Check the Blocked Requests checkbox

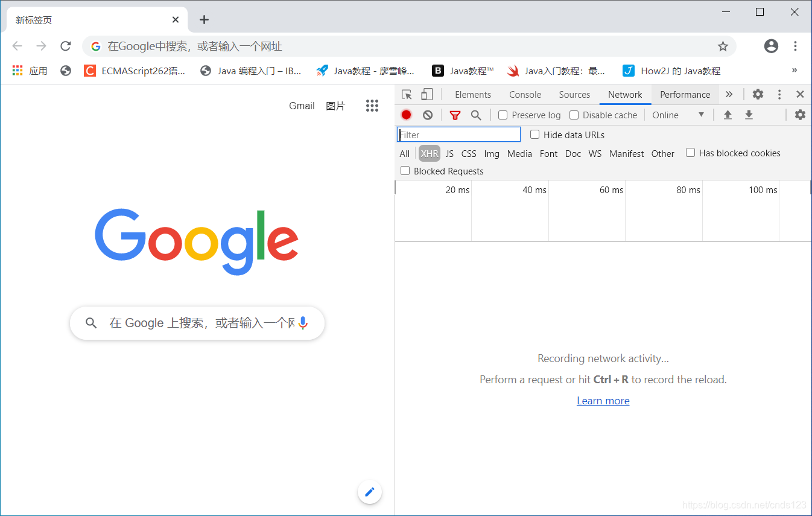coord(405,171)
